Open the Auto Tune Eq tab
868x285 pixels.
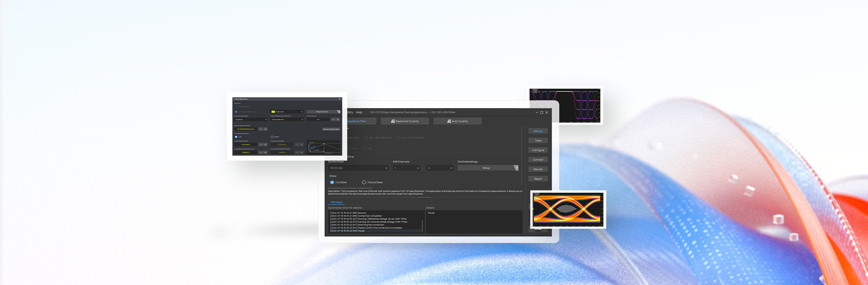point(457,121)
